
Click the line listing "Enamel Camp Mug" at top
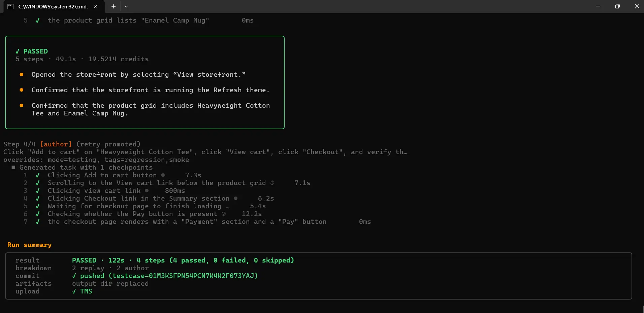128,20
